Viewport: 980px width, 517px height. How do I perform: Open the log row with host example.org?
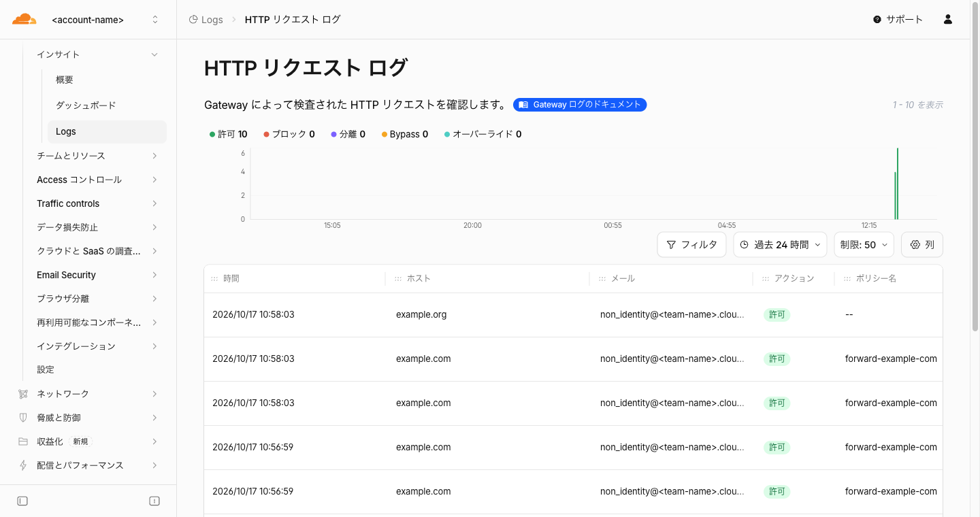coord(573,315)
